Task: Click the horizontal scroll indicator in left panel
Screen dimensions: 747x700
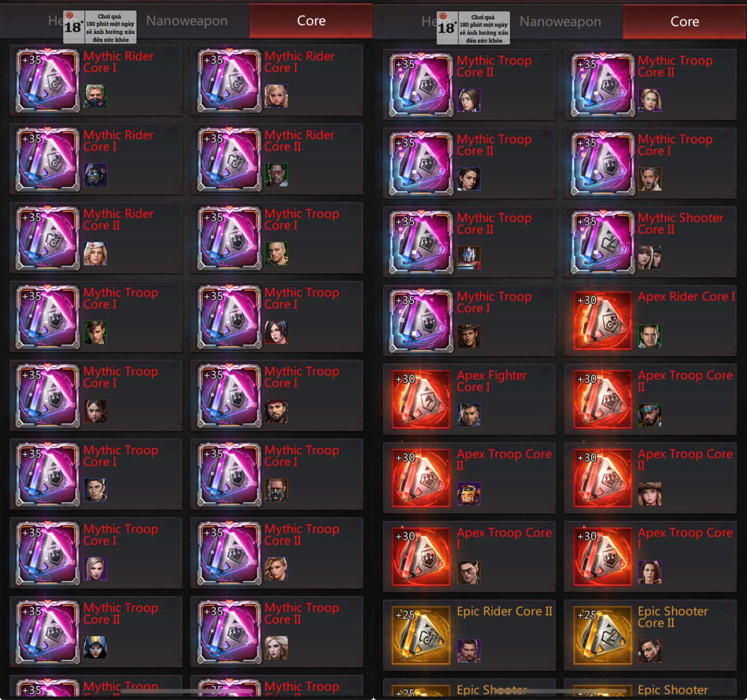Action: coord(187,691)
